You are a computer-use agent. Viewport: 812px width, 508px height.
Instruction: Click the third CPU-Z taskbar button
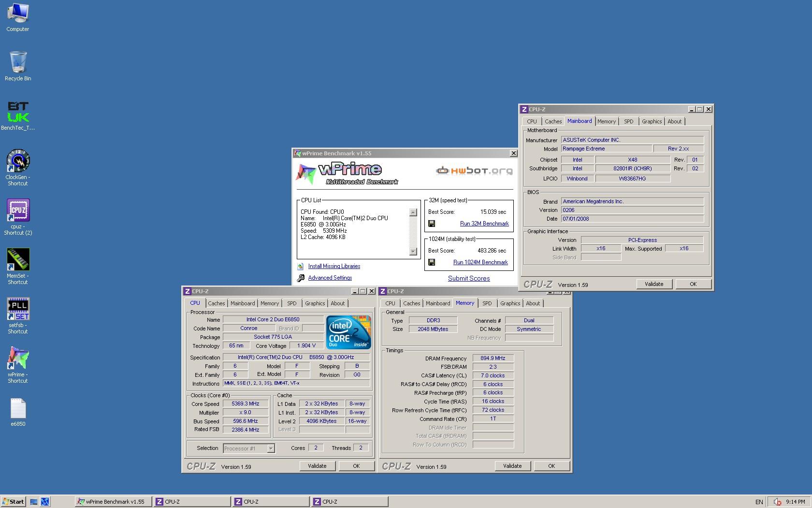pos(349,502)
